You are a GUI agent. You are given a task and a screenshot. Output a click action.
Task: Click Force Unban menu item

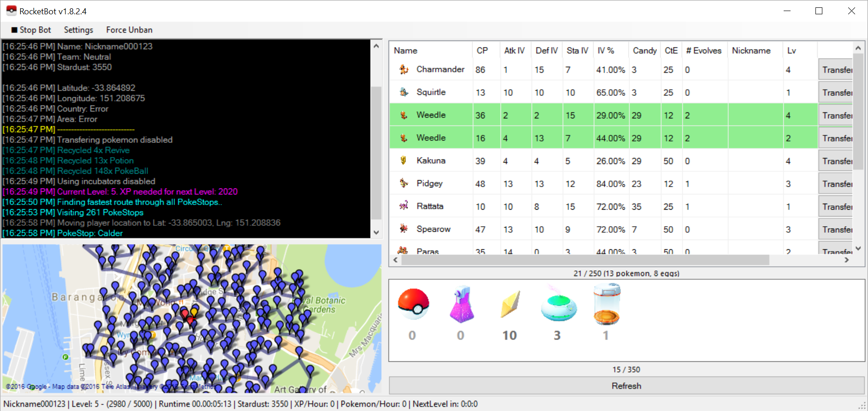129,30
